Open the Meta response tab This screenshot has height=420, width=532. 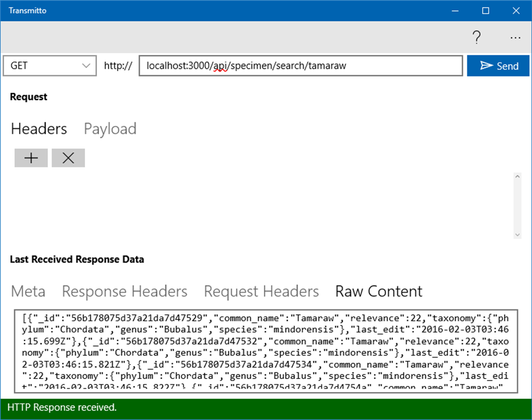click(x=28, y=291)
